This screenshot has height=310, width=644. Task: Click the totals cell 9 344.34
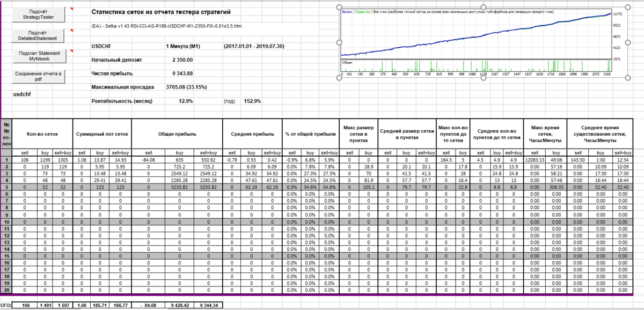tap(208, 305)
